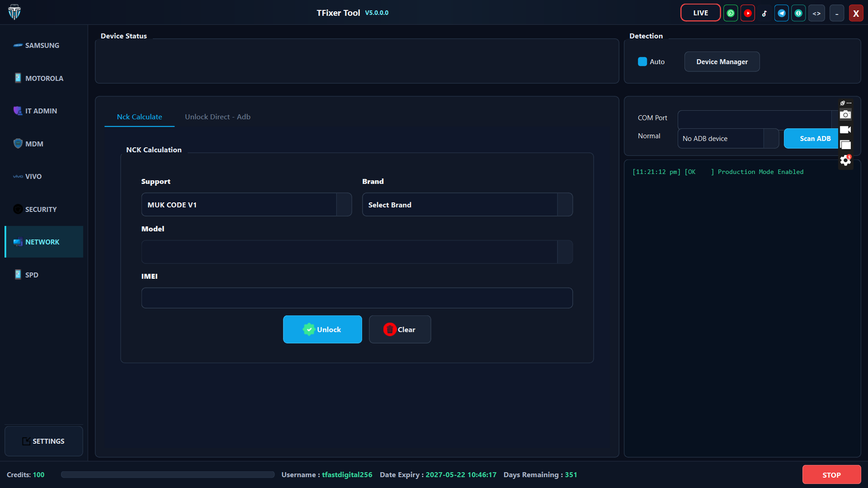Viewport: 868px width, 488px height.
Task: Open Device Manager
Action: click(x=722, y=62)
